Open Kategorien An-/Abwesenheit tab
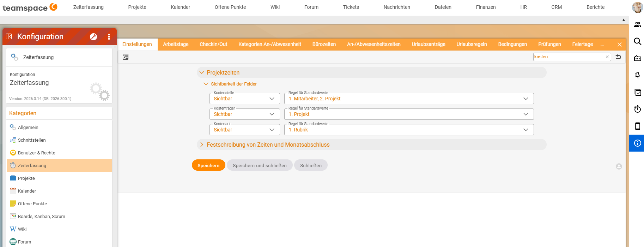644x247 pixels. coord(270,44)
